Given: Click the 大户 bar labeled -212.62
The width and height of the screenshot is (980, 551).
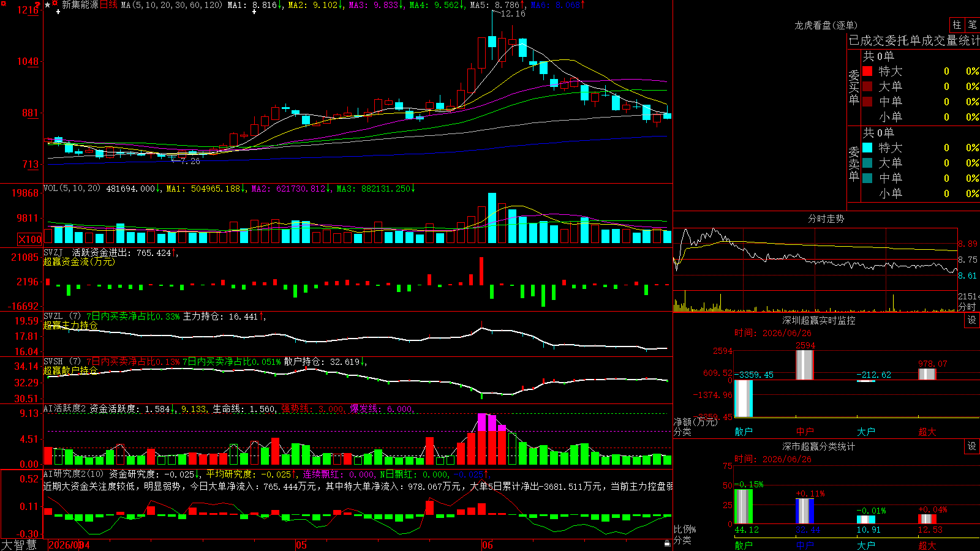Looking at the screenshot, I should coord(865,381).
